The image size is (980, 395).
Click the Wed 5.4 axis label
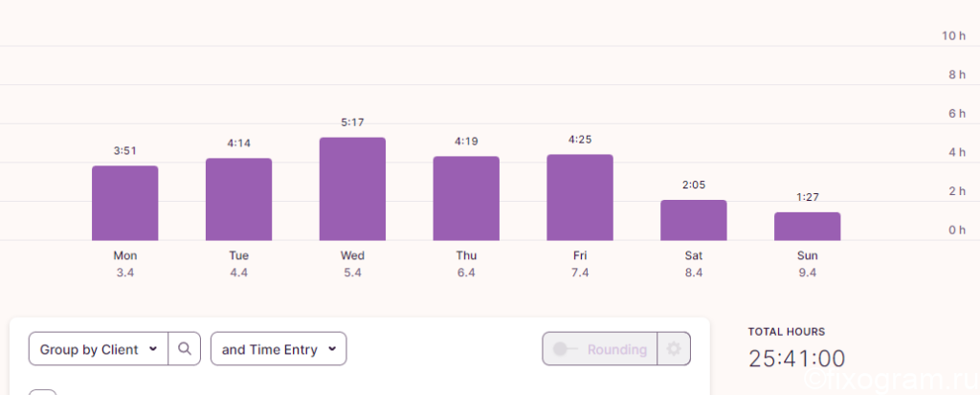pyautogui.click(x=352, y=264)
